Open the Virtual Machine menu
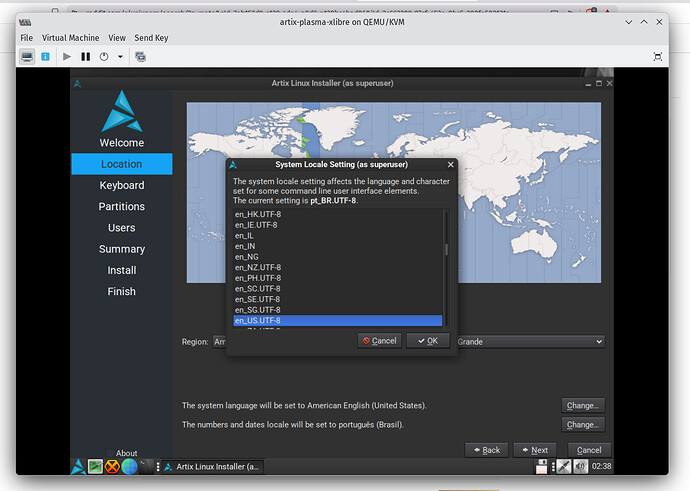 click(x=70, y=38)
